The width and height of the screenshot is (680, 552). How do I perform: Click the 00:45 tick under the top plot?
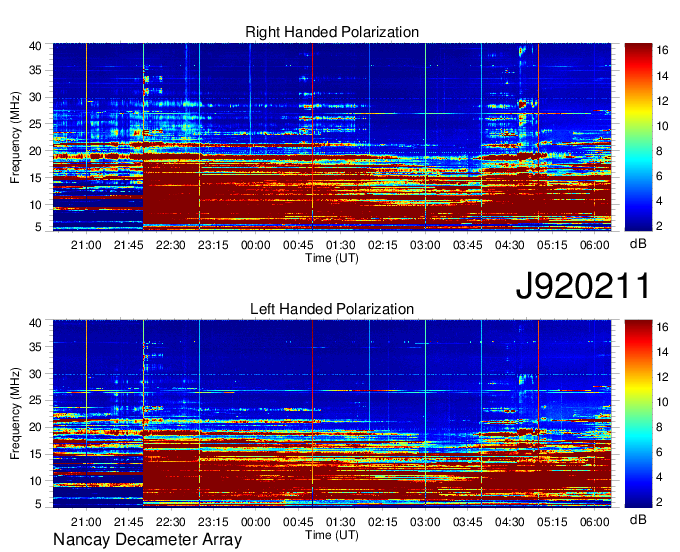point(298,245)
